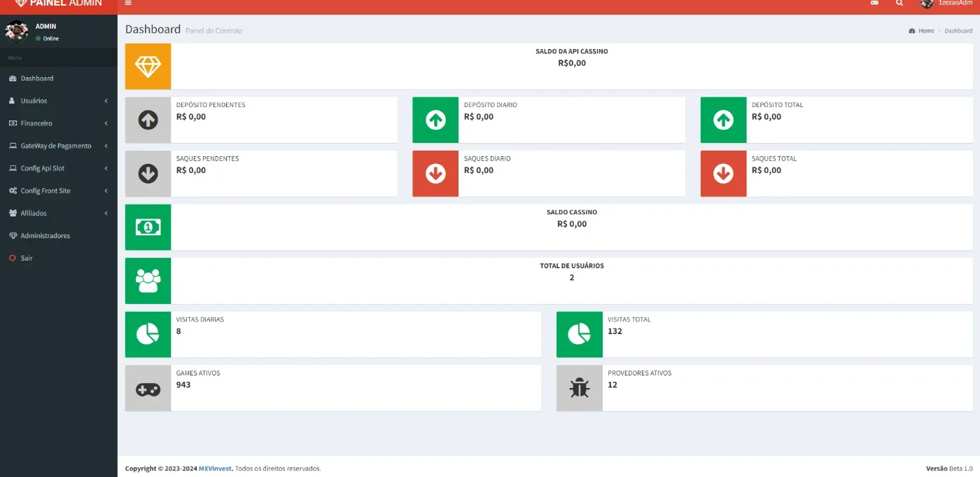Click the green up-arrow icon for Depósito Diario
The height and width of the screenshot is (477, 980).
435,120
